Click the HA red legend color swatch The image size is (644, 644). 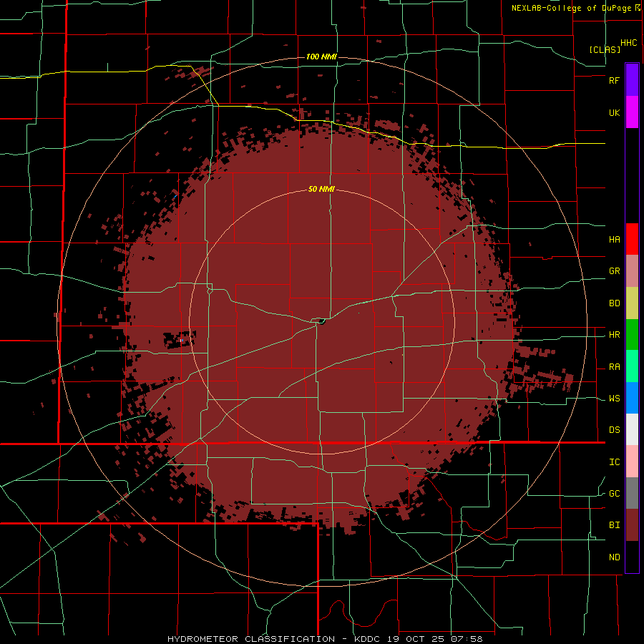(x=632, y=239)
